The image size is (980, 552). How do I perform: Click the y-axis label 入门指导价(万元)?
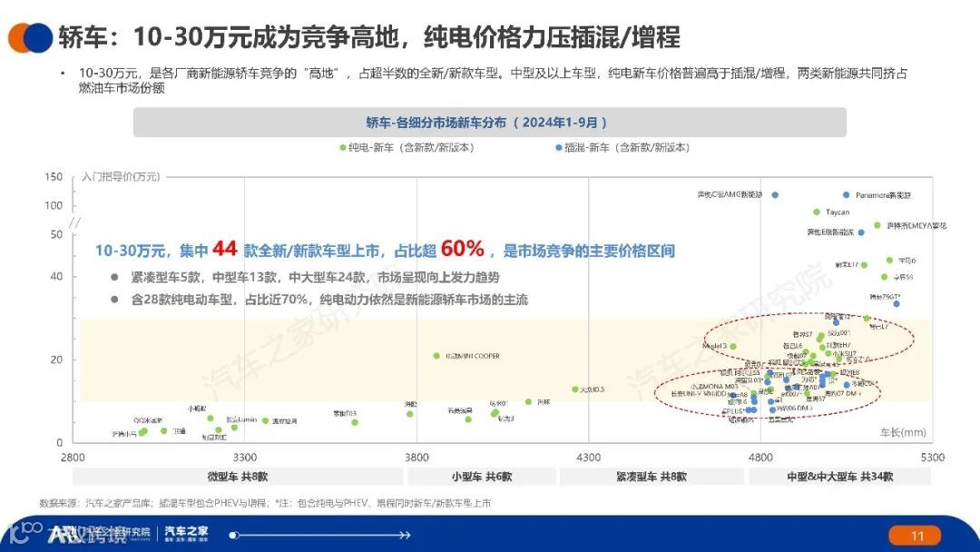click(121, 177)
